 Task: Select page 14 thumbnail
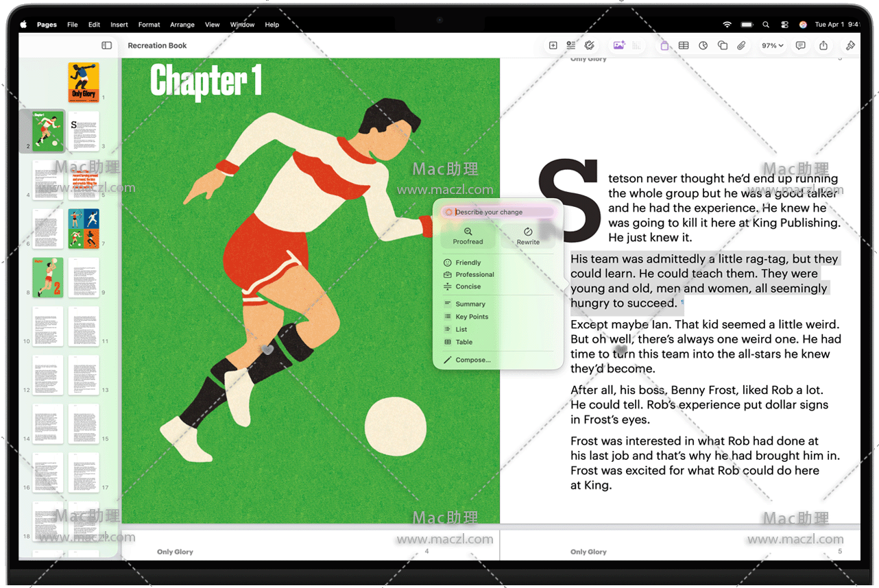pyautogui.click(x=48, y=424)
